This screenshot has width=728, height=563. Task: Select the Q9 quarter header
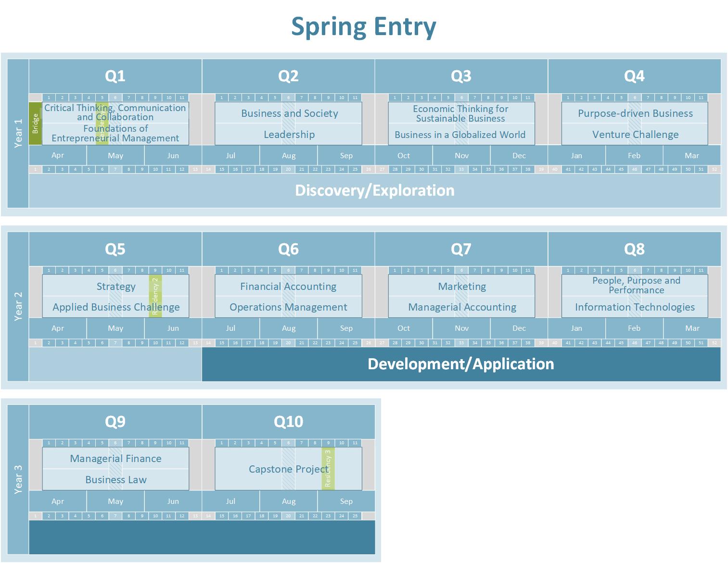[115, 422]
